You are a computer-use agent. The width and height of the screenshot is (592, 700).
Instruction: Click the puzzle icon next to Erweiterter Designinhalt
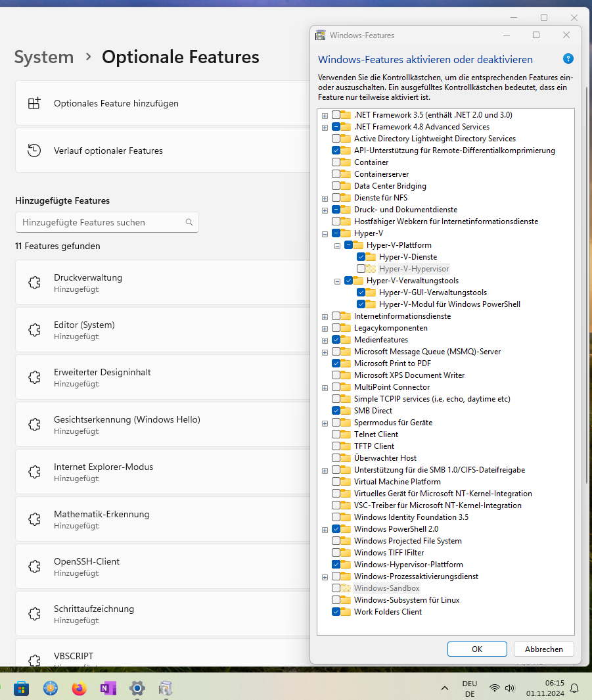[x=34, y=377]
